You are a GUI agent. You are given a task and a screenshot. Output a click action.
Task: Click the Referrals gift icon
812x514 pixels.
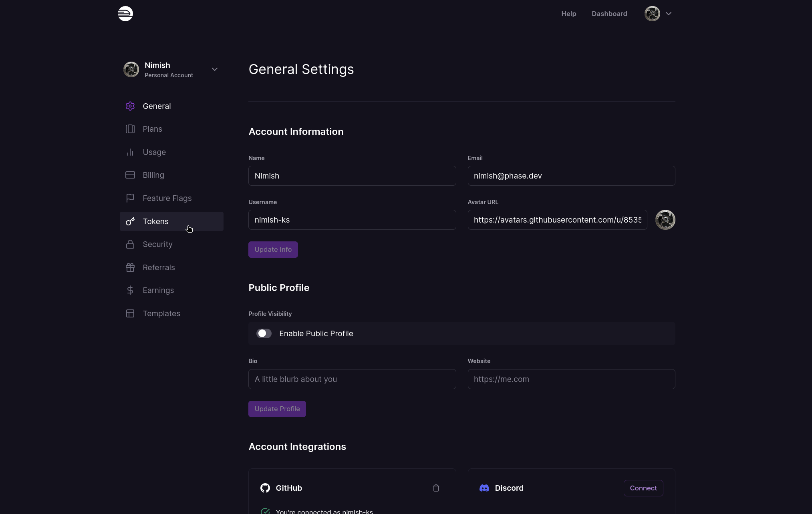tap(130, 267)
